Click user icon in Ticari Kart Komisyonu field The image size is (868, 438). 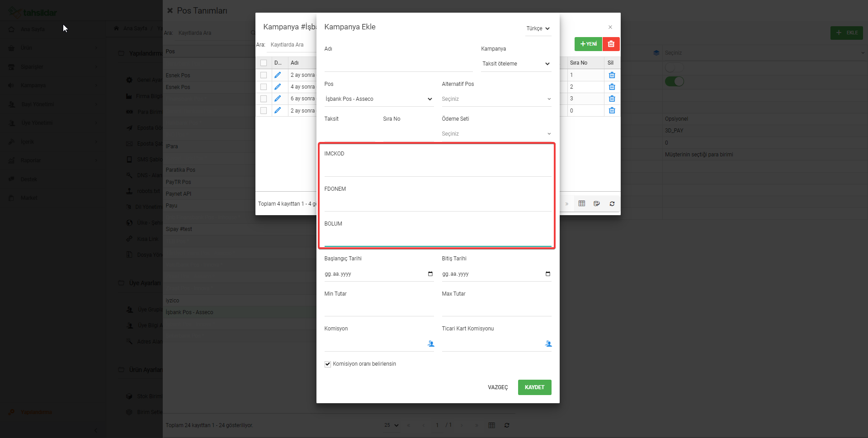[x=548, y=344]
